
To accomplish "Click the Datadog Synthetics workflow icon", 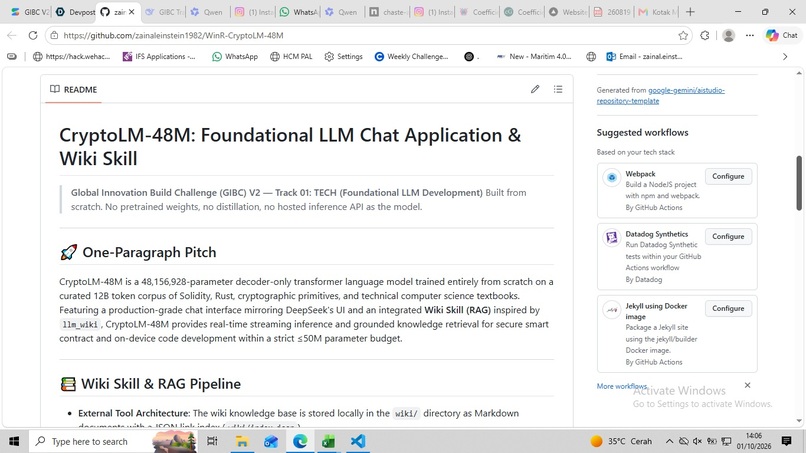I will (x=612, y=238).
